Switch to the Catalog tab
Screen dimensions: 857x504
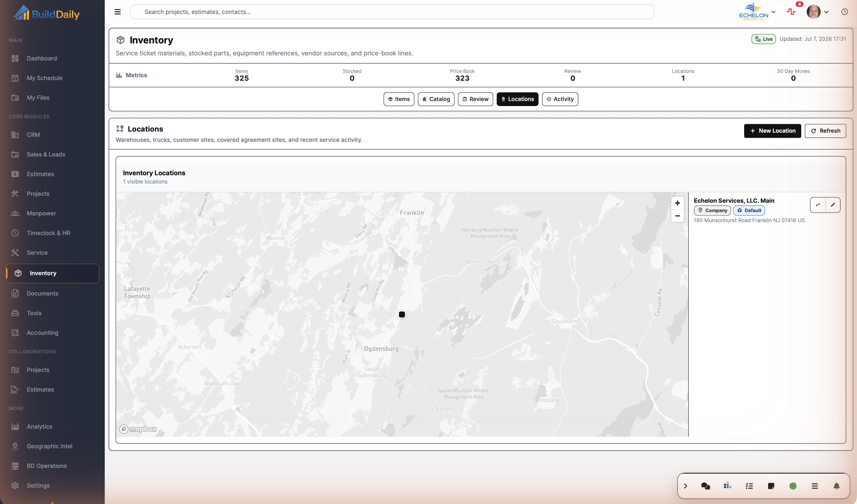pos(436,99)
